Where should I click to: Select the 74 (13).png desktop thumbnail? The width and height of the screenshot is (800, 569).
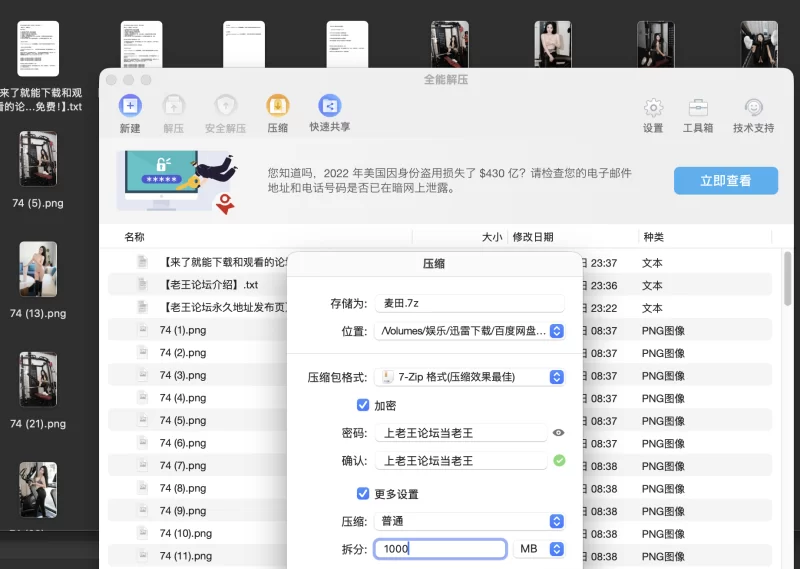(38, 268)
